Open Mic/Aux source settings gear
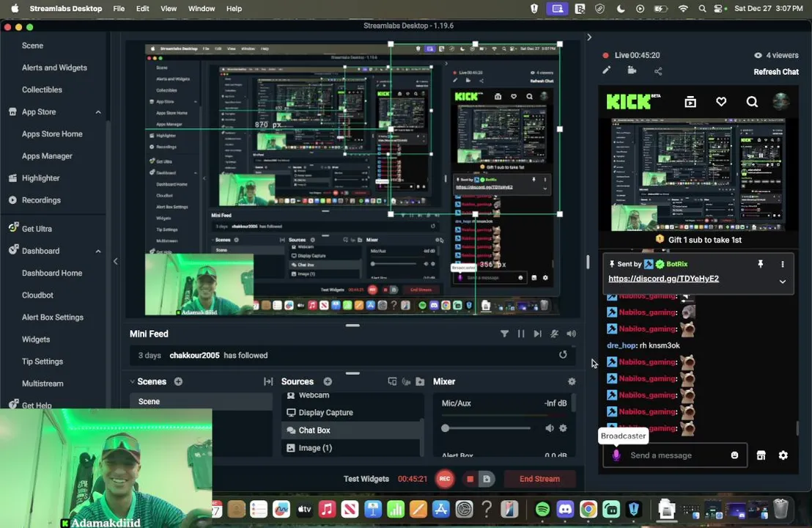The image size is (812, 528). (x=563, y=428)
